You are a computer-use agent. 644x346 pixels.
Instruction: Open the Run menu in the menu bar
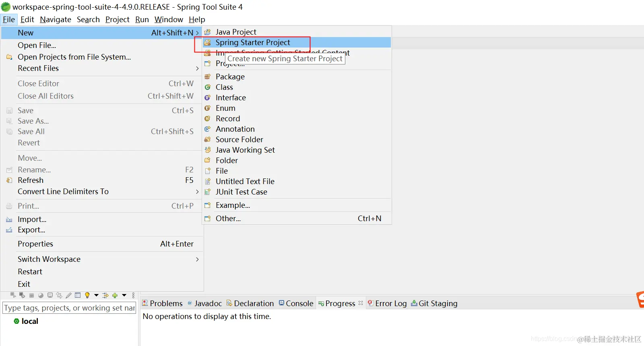pyautogui.click(x=142, y=19)
